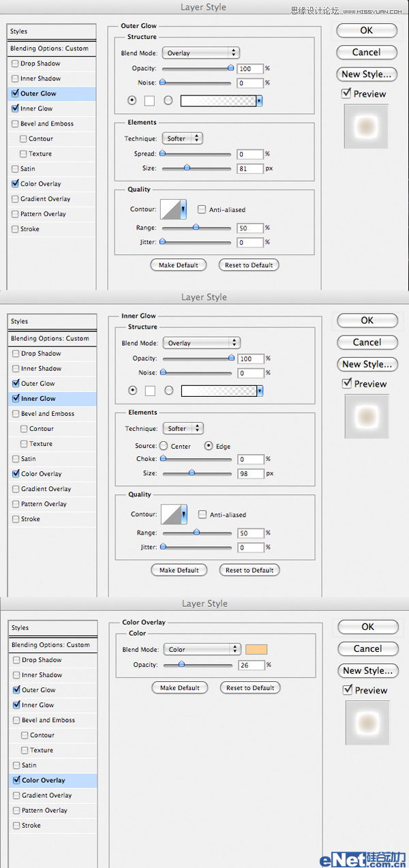Viewport: 409px width, 868px height.
Task: Choose the solid color radio in Inner Glow structure
Action: click(133, 391)
